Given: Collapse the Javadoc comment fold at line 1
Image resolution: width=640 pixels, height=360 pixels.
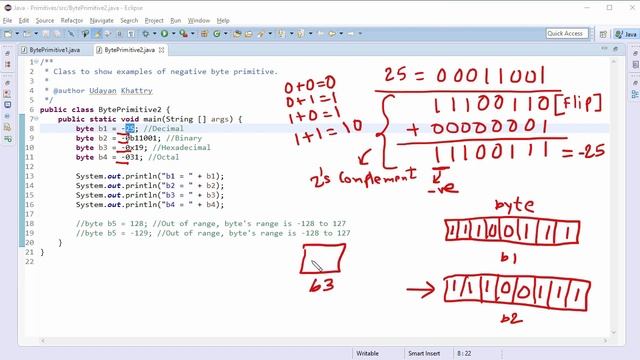Looking at the screenshot, I should click(x=36, y=62).
